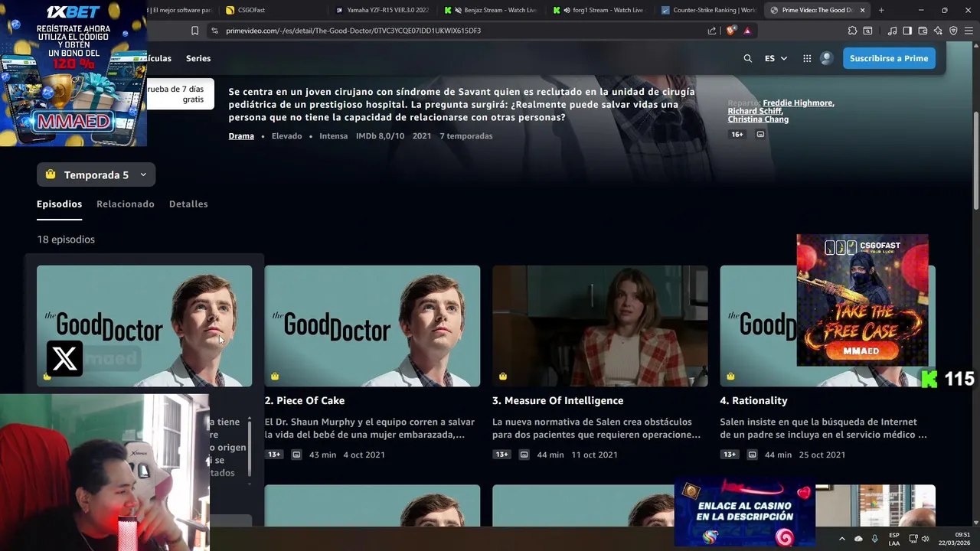
Task: Open Brave Shields lion icon
Action: click(x=731, y=31)
